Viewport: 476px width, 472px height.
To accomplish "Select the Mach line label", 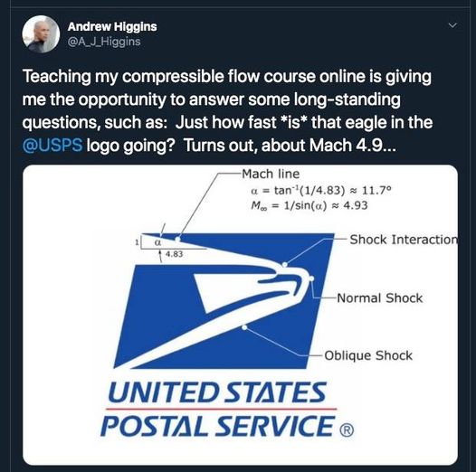I will tap(271, 175).
